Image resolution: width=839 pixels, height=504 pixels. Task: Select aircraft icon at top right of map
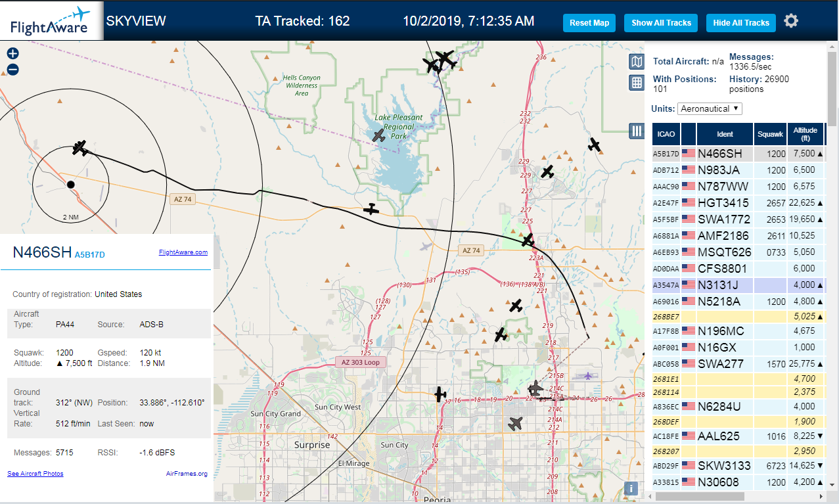[594, 145]
